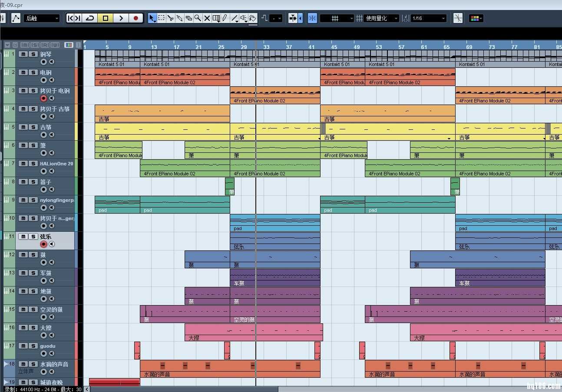Select the Object Selection arrow tool

pyautogui.click(x=152, y=18)
